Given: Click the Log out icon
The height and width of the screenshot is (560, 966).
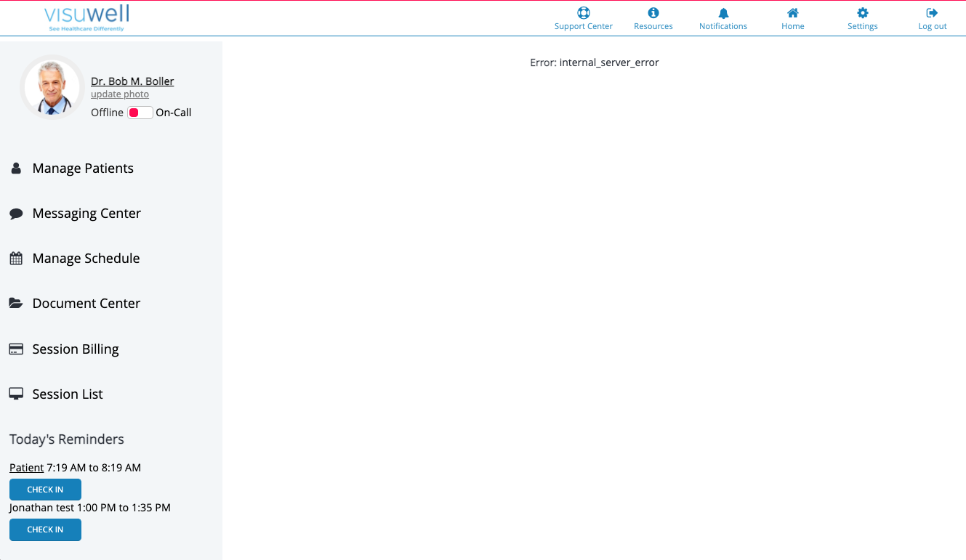Looking at the screenshot, I should 932,12.
